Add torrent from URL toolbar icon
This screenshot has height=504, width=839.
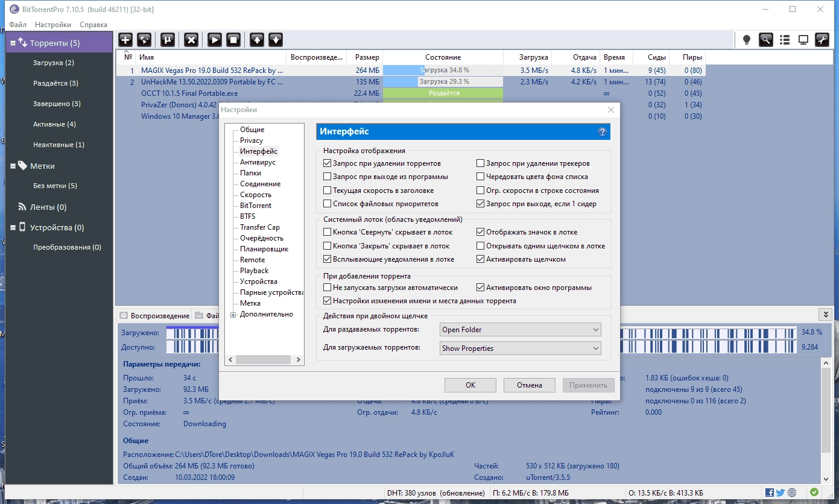(144, 40)
